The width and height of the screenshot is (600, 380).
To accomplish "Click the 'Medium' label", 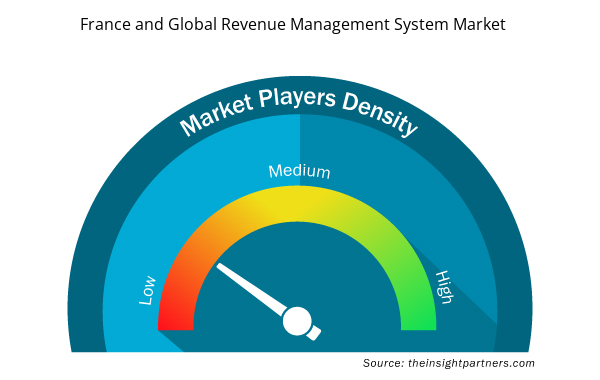I will click(299, 171).
